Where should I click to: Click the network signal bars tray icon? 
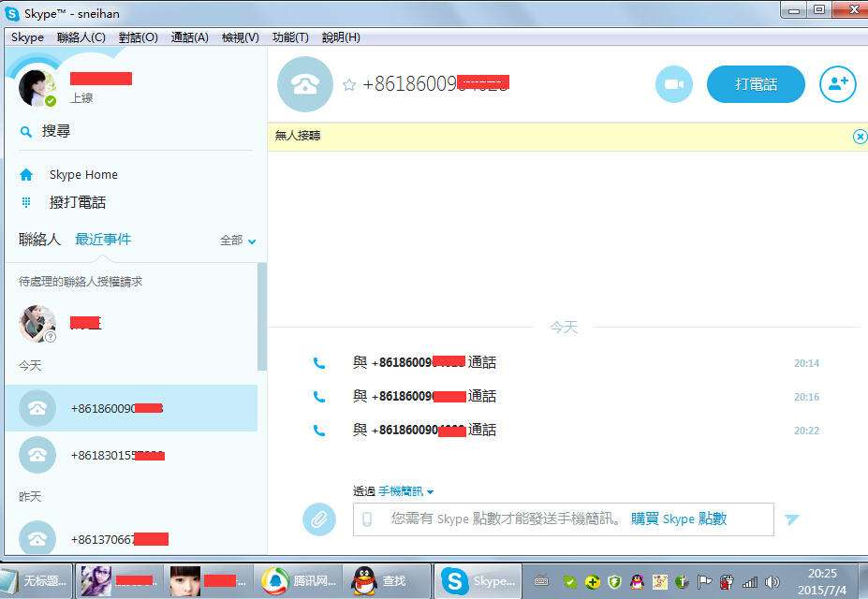coord(750,582)
